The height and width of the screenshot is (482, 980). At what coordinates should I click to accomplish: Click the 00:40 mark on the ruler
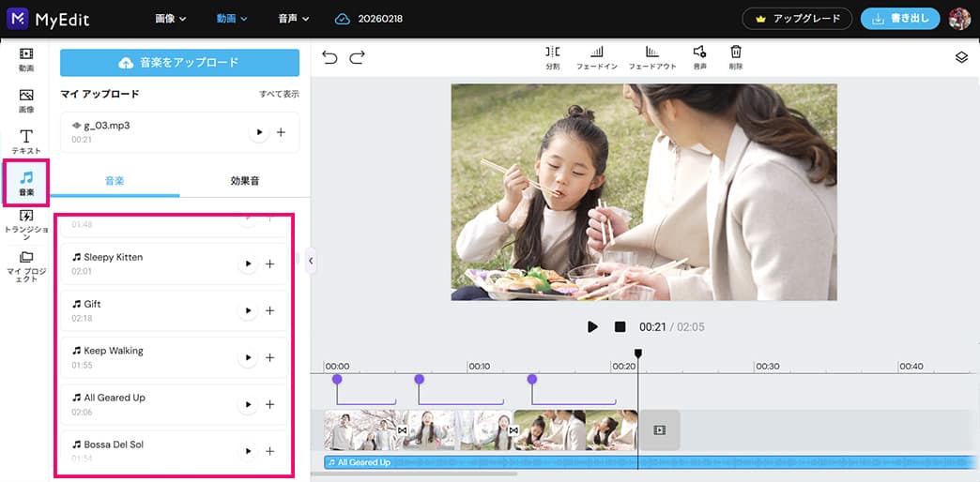tap(910, 367)
